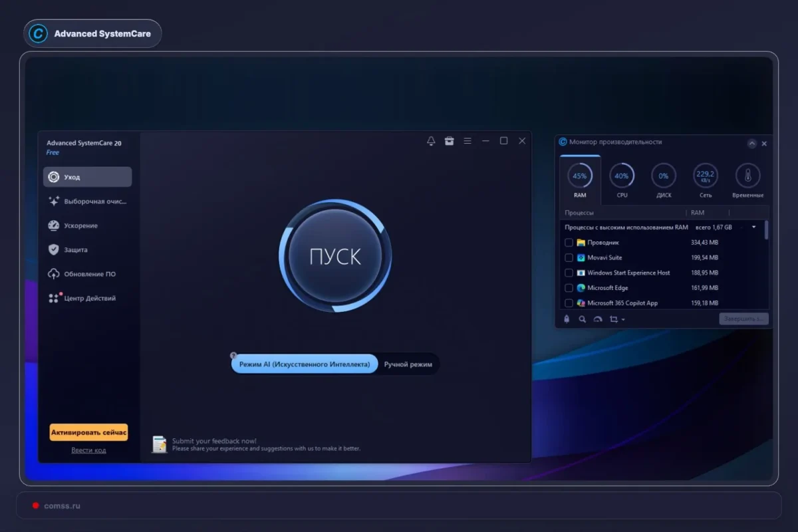
Task: Check Windows Start Experience Host checkbox
Action: [x=569, y=273]
